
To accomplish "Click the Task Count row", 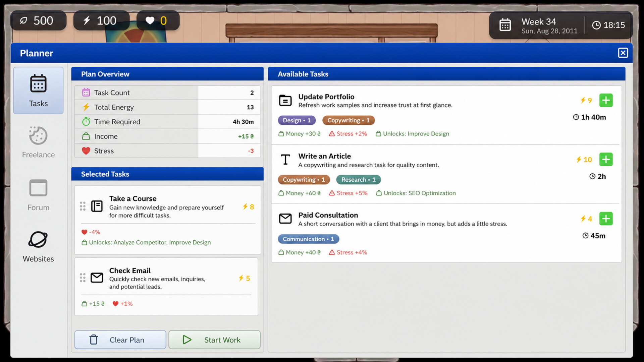I will 167,93.
